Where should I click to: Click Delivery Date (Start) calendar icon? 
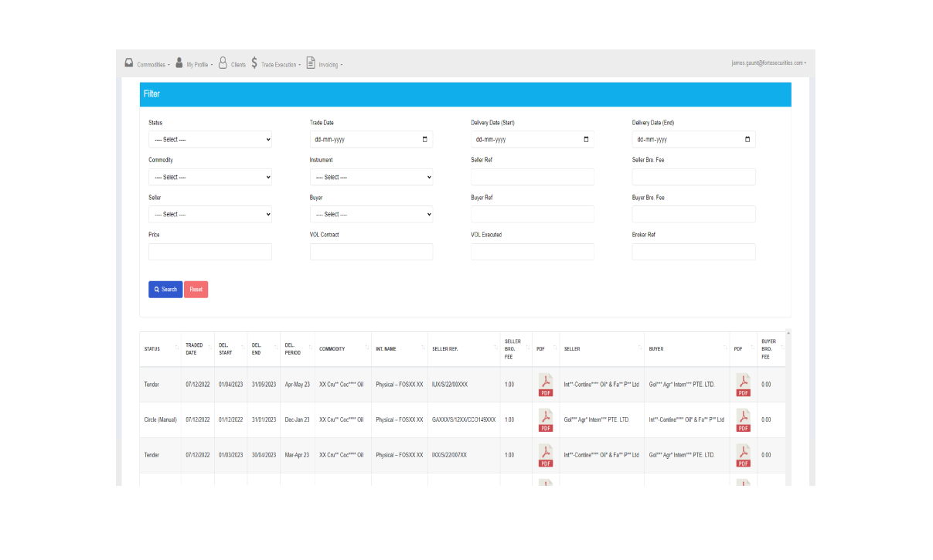coord(586,140)
